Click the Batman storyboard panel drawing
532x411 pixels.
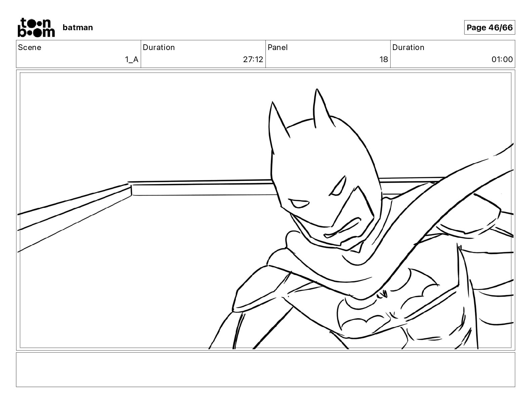[266, 210]
